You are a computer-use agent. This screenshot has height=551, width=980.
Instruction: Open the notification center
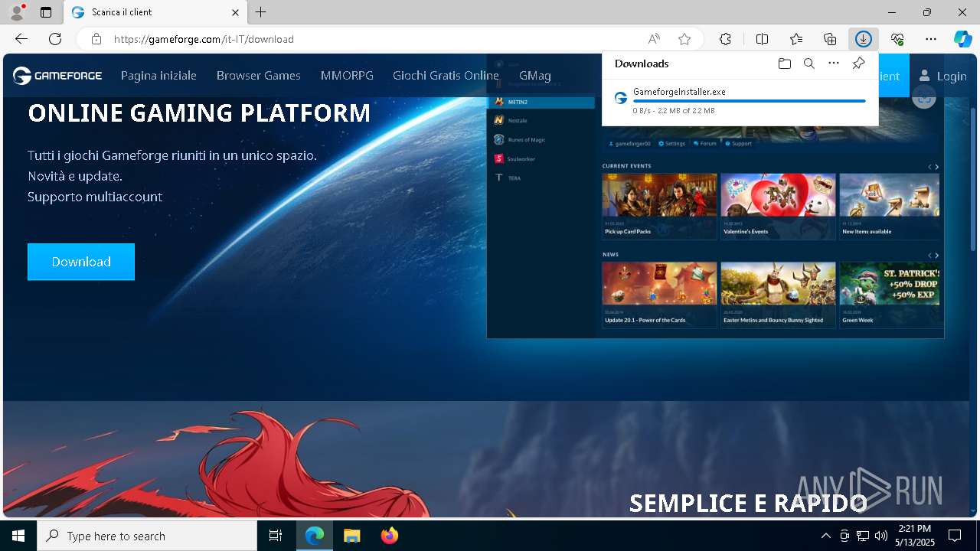(955, 536)
